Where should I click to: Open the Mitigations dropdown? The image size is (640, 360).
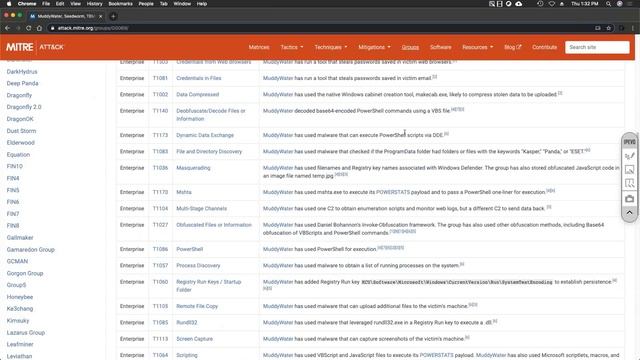374,47
